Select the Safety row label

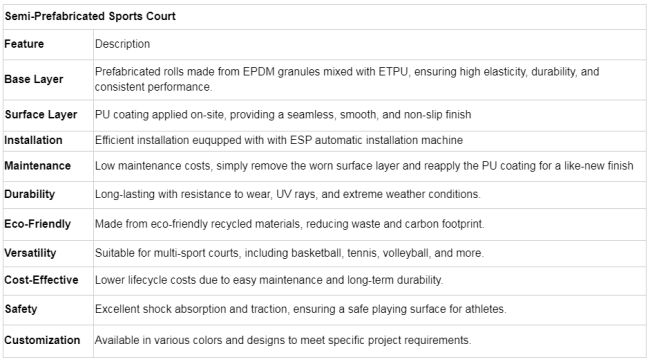(21, 309)
